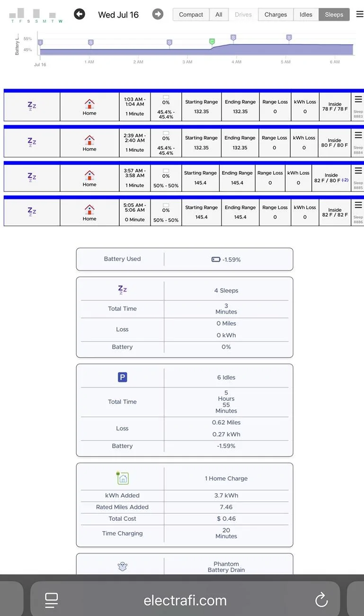
Task: Toggle the Sleeps filter
Action: [334, 15]
